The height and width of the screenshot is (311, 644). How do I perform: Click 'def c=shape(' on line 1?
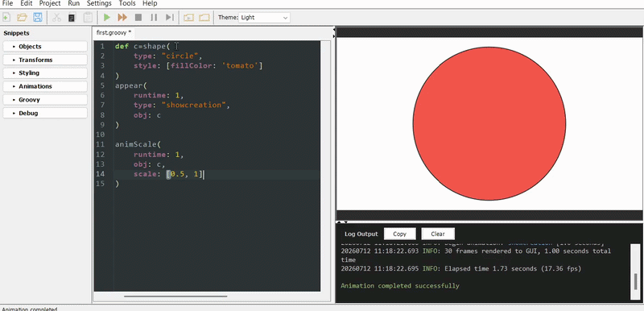(142, 46)
